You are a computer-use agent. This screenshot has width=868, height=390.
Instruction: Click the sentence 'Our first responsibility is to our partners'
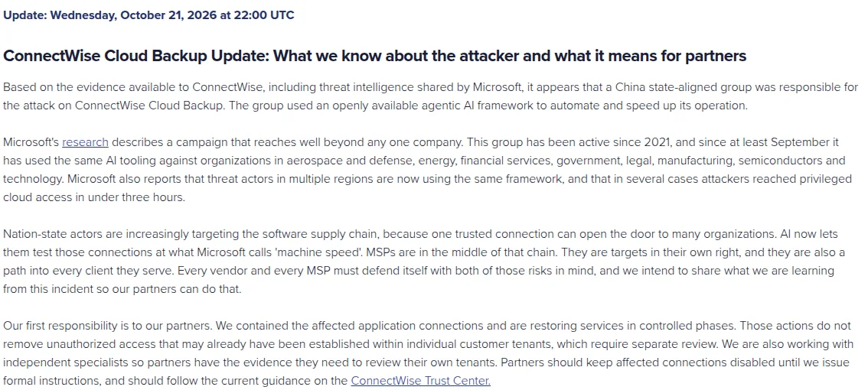coord(108,326)
